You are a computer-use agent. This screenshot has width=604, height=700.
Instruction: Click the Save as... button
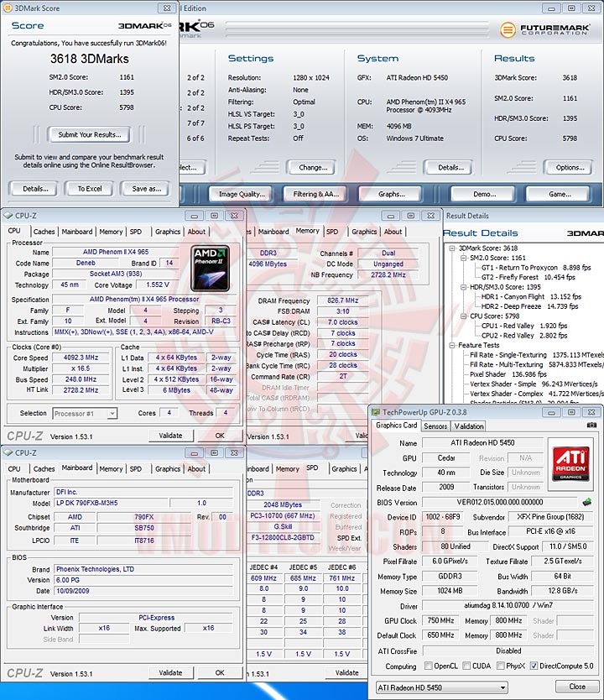(x=146, y=188)
